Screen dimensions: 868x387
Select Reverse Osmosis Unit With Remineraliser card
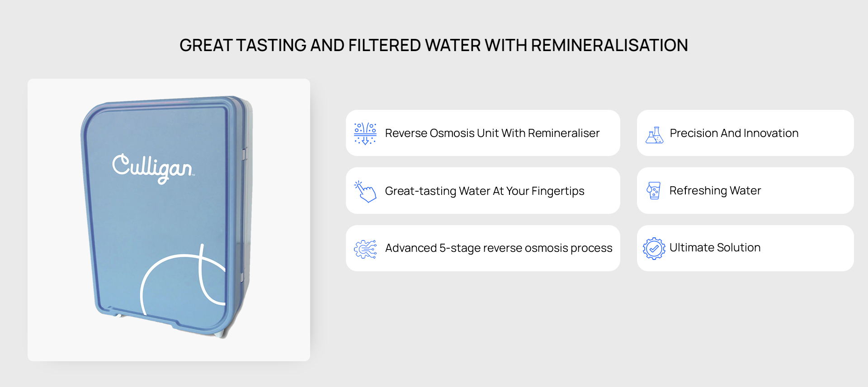483,133
